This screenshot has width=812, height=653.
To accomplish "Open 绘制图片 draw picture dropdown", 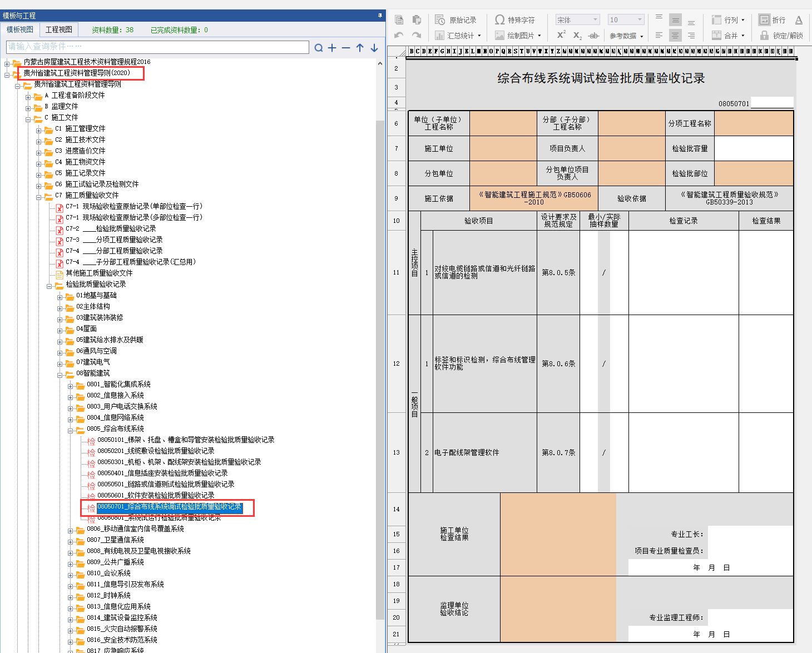I will 518,36.
